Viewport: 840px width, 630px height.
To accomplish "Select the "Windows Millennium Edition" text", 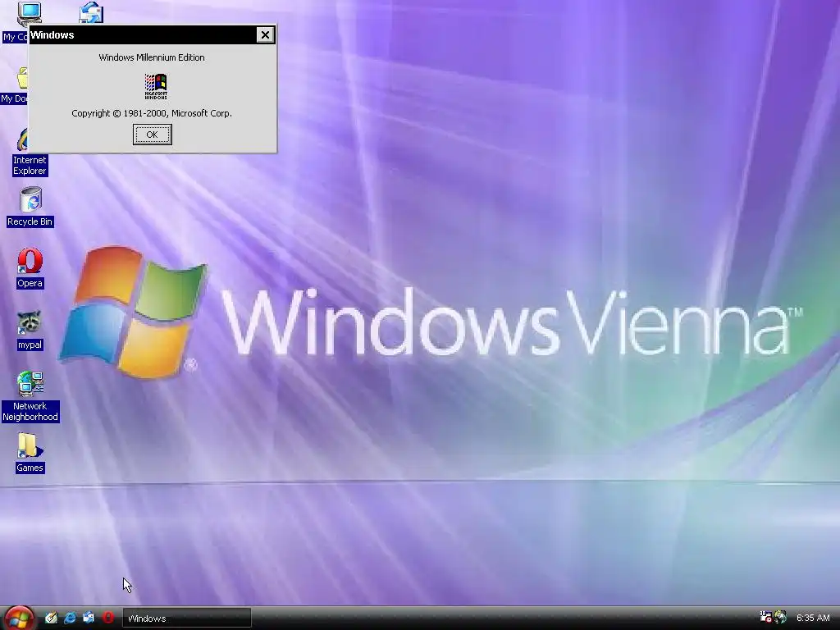I will (x=152, y=57).
